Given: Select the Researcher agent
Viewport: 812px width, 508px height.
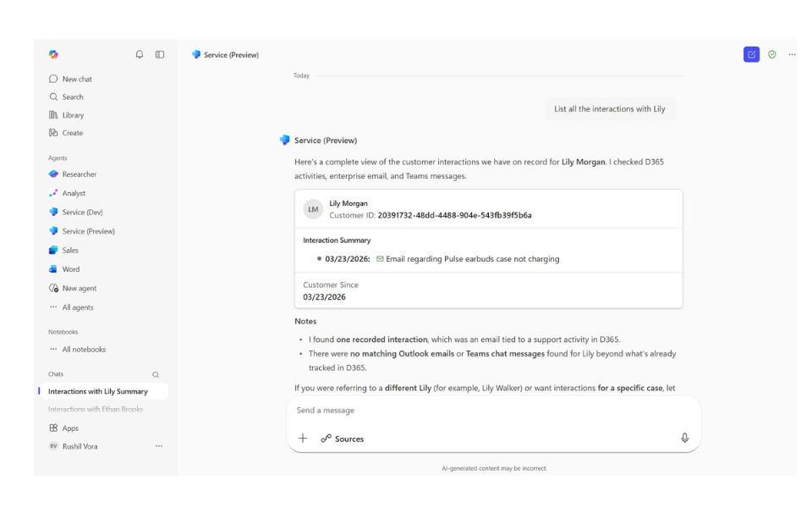Looking at the screenshot, I should 73,174.
